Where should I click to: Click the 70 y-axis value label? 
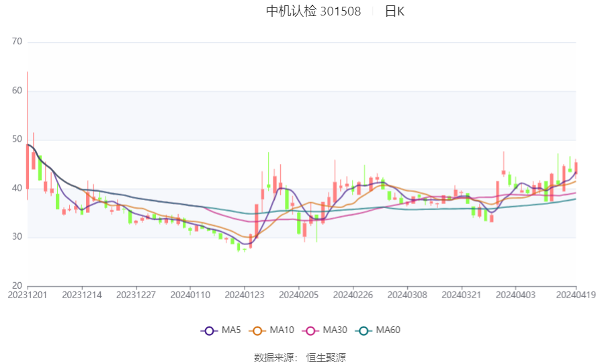point(17,41)
